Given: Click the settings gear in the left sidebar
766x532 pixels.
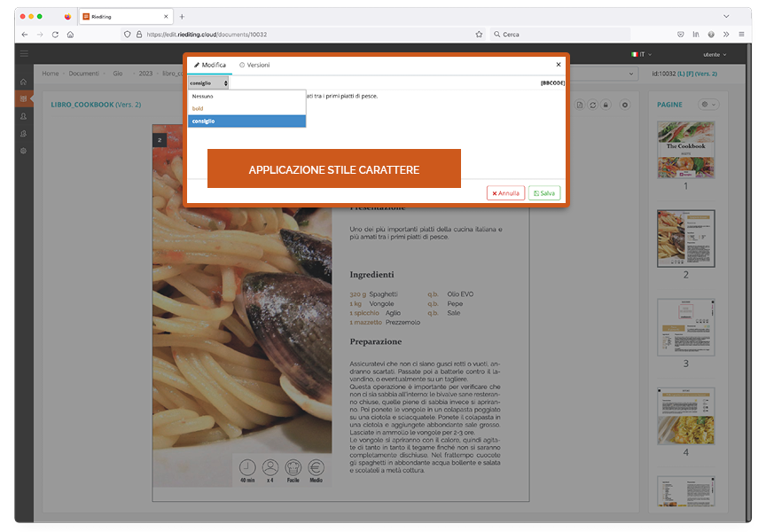Looking at the screenshot, I should 24,151.
